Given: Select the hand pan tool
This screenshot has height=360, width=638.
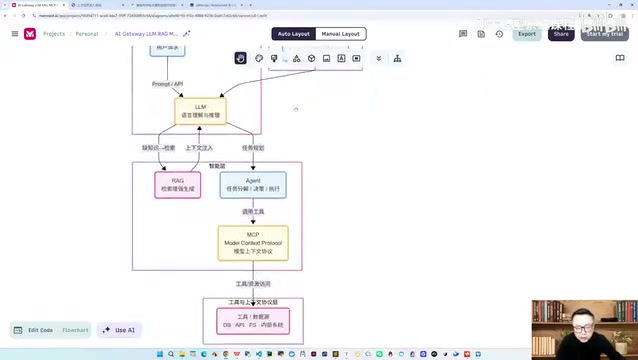Looking at the screenshot, I should 240,58.
